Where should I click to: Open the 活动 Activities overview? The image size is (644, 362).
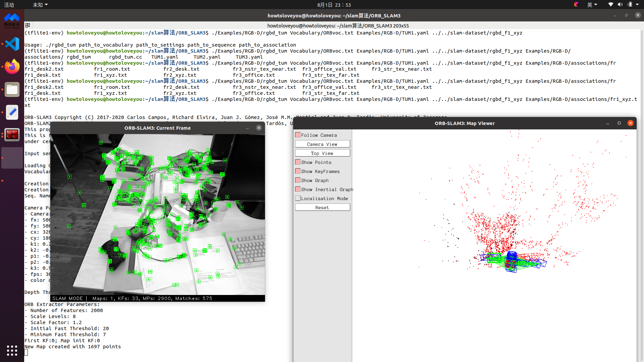pyautogui.click(x=9, y=5)
